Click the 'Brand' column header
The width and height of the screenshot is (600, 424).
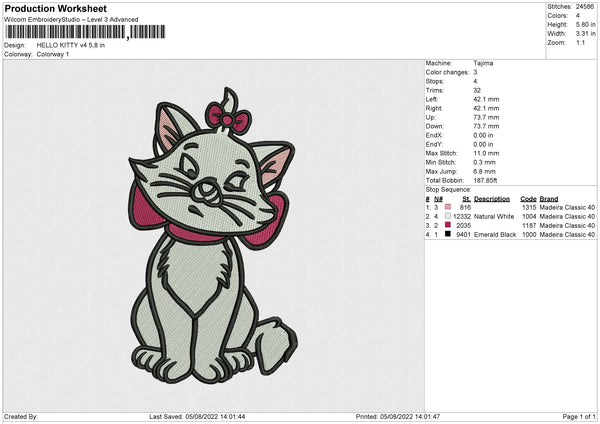549,199
